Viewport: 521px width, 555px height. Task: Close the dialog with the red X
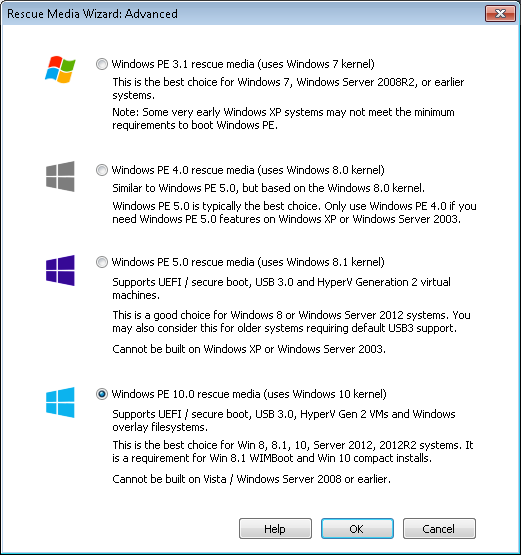pyautogui.click(x=500, y=14)
